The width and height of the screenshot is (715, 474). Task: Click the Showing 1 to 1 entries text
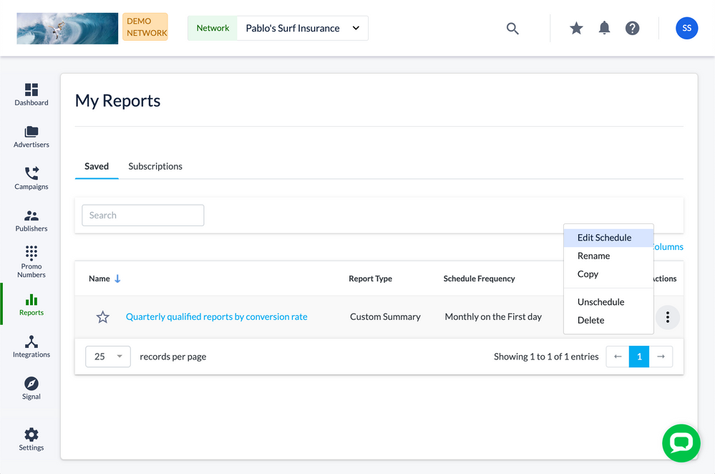click(546, 357)
